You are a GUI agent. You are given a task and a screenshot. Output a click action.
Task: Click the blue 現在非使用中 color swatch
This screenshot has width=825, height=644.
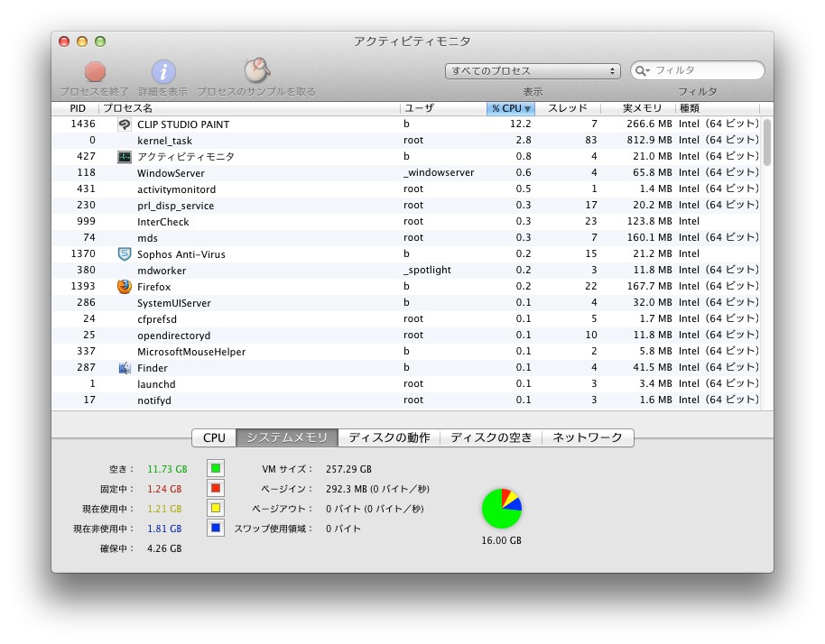[215, 528]
